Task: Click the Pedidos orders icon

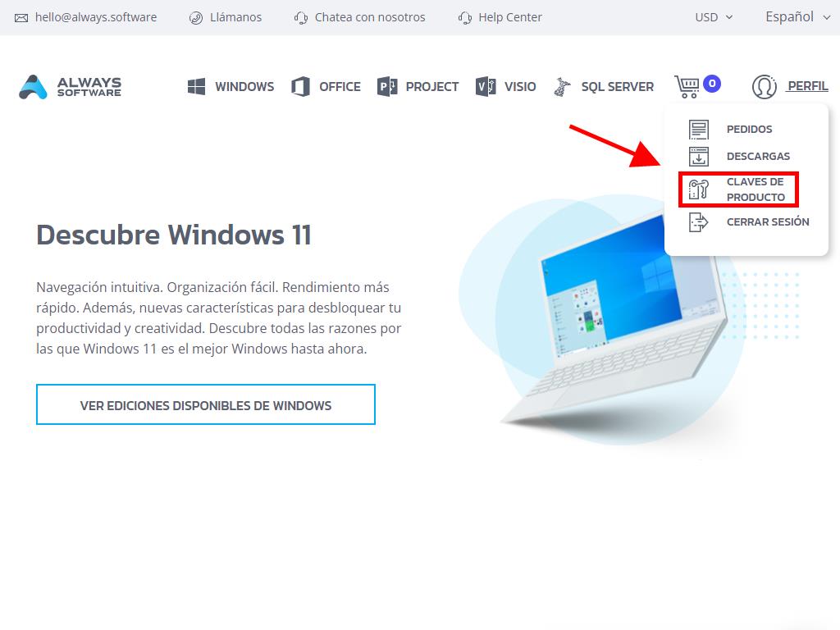Action: point(698,130)
